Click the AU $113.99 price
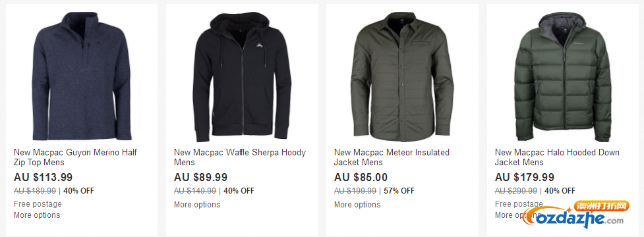The height and width of the screenshot is (237, 644). [x=43, y=178]
